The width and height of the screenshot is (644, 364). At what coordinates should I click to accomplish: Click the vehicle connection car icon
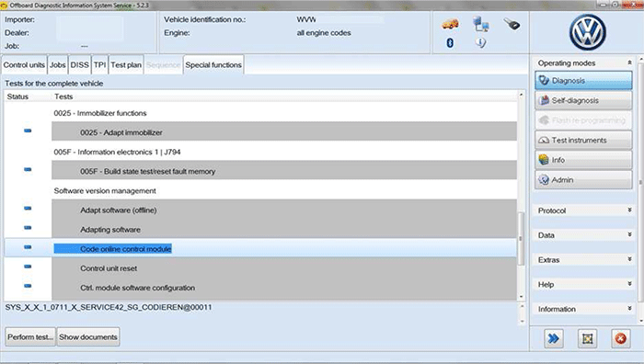(450, 23)
